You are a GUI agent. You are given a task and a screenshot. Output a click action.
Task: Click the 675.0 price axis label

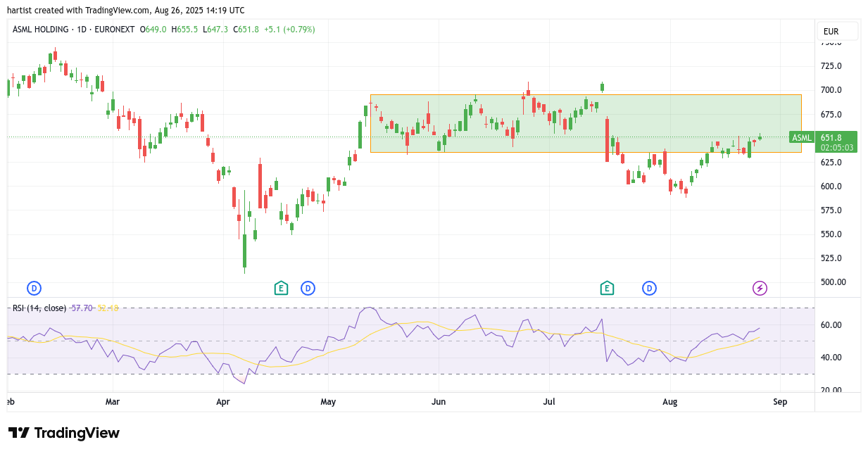coord(831,114)
